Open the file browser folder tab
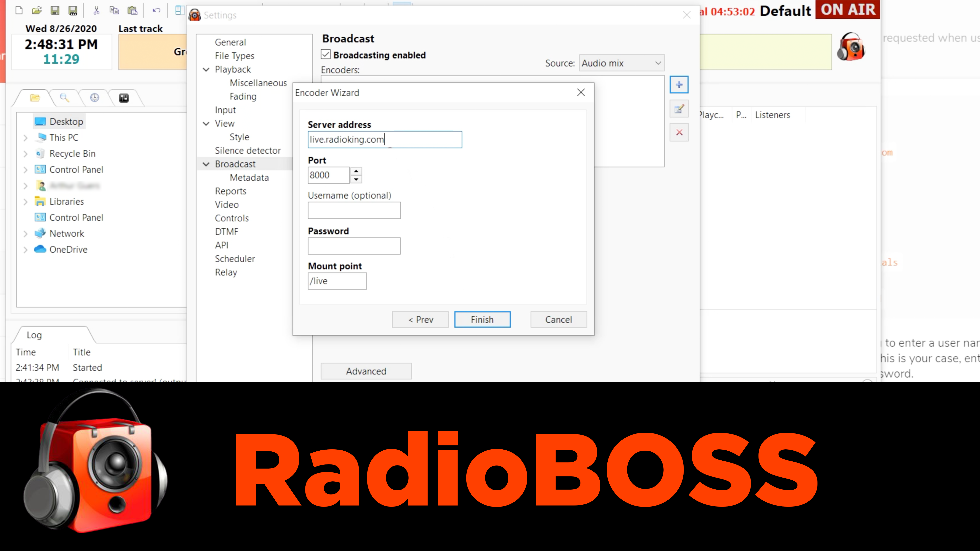Image resolution: width=980 pixels, height=551 pixels. (35, 98)
